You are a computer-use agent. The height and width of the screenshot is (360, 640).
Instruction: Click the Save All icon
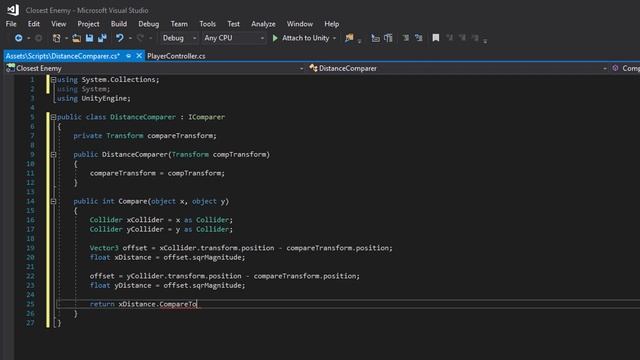pyautogui.click(x=102, y=38)
